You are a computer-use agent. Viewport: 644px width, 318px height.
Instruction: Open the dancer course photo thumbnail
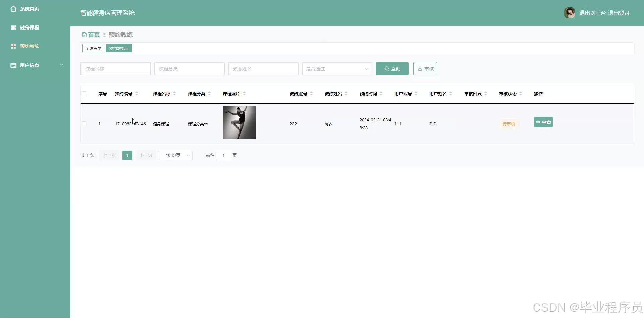(x=239, y=122)
